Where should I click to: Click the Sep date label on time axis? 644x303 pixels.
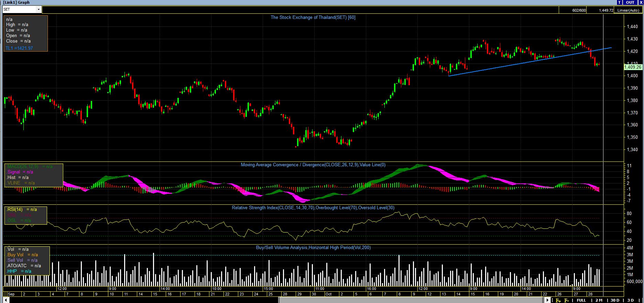click(x=11, y=294)
